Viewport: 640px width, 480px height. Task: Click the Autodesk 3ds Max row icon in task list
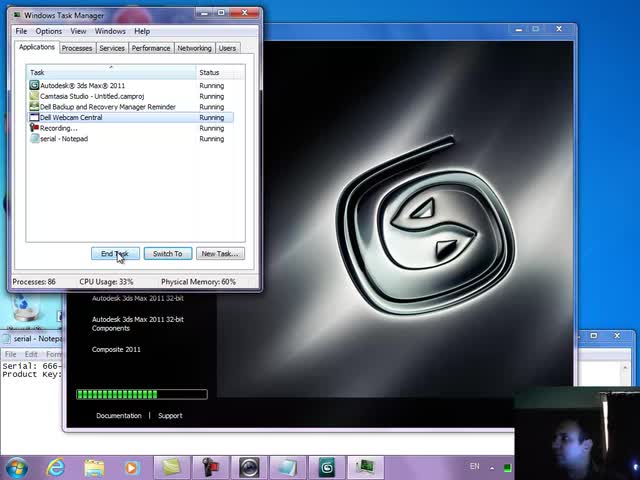[34, 85]
